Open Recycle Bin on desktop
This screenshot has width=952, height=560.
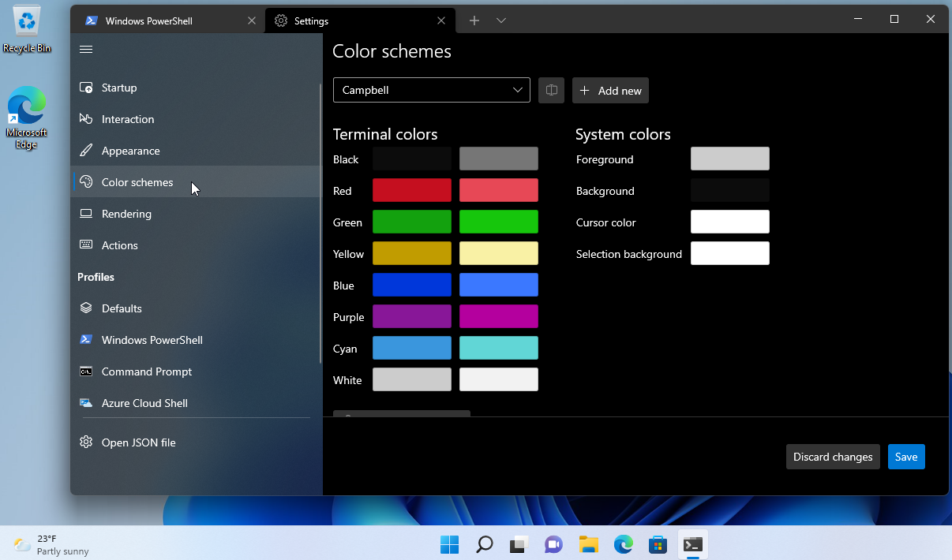(27, 30)
